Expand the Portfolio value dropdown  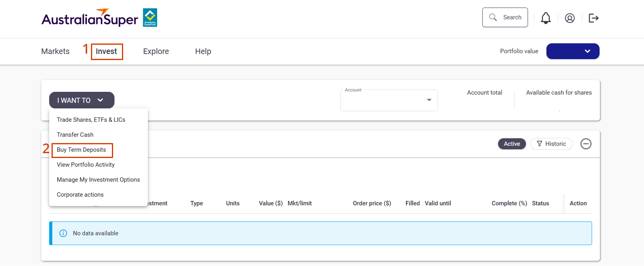[x=572, y=51]
